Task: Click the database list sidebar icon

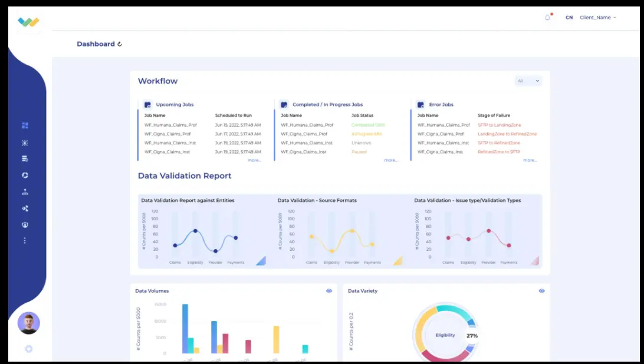Action: tap(25, 159)
